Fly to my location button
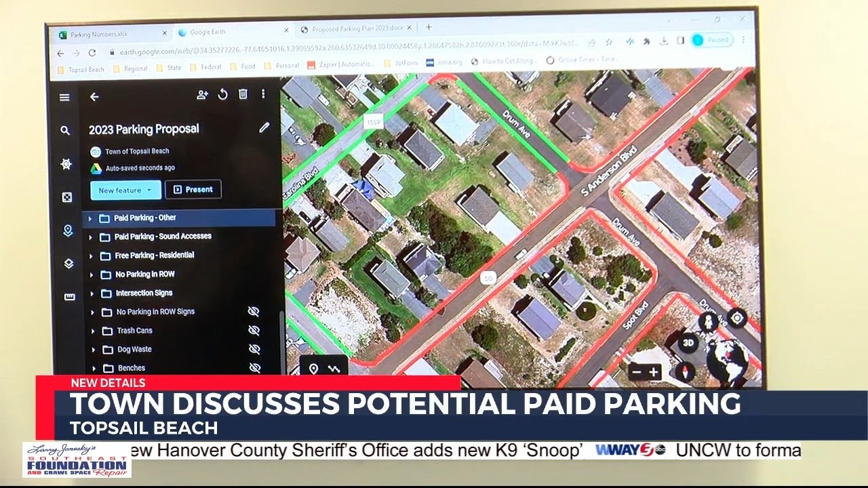Screen dimensions: 868x488 (x=736, y=317)
